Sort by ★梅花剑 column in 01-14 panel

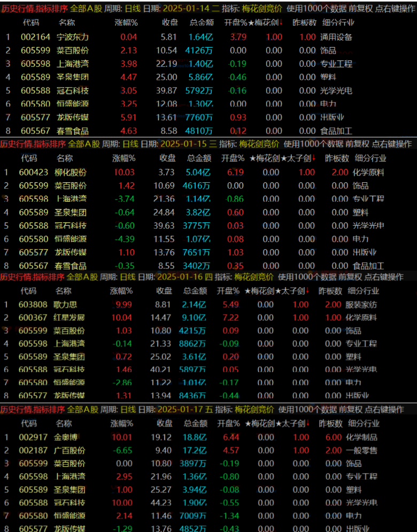pyautogui.click(x=265, y=22)
